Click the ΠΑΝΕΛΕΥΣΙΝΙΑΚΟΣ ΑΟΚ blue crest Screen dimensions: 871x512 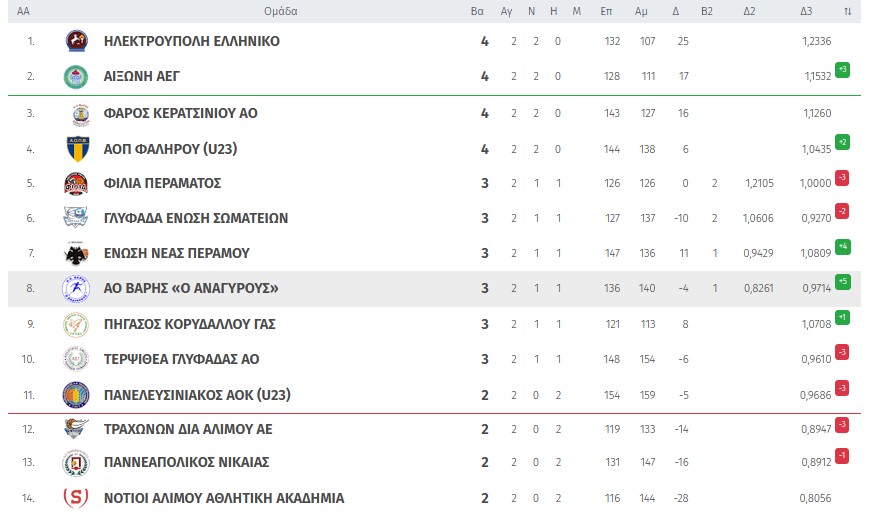point(76,395)
